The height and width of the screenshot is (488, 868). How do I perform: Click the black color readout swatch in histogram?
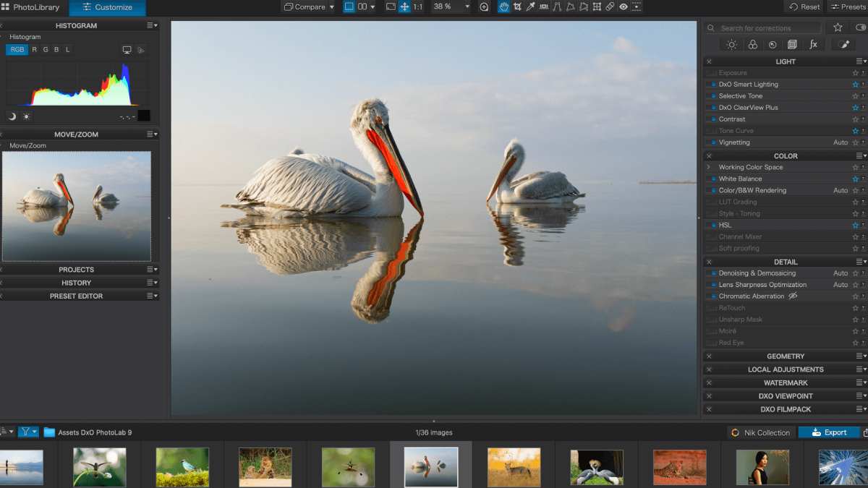pos(144,116)
